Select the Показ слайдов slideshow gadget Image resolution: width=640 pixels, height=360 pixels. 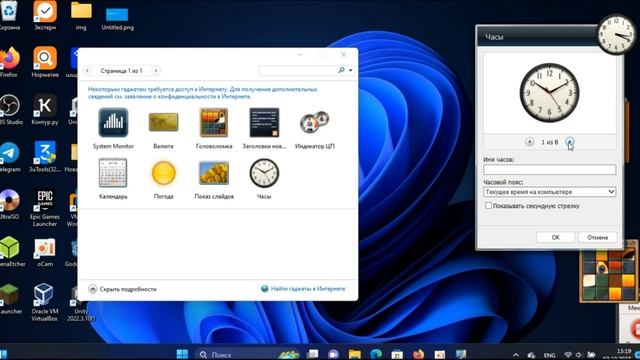[x=214, y=178]
